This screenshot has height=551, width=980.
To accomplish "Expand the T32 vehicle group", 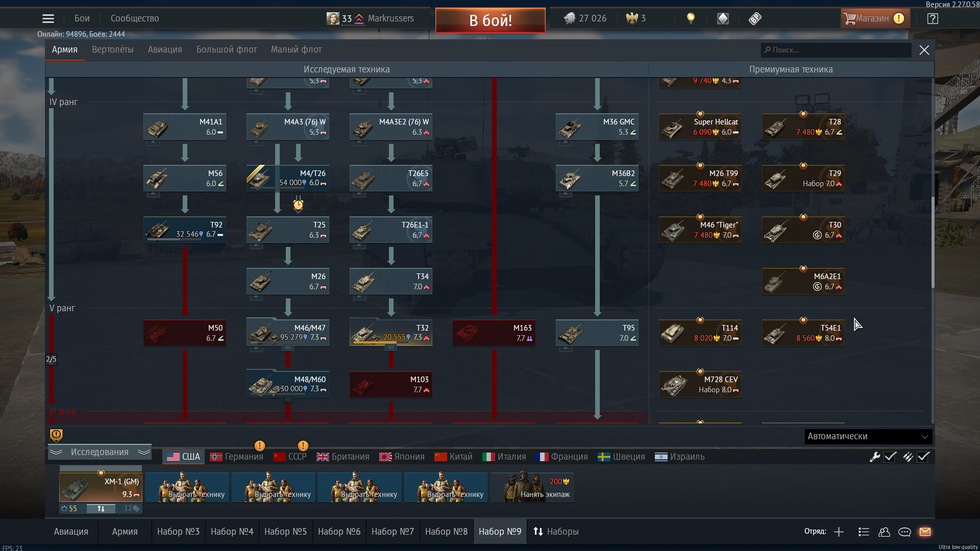I will click(390, 348).
